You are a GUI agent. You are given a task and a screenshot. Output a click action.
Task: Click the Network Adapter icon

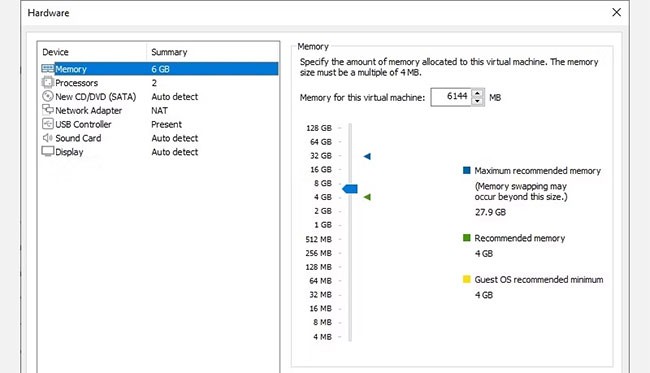tap(48, 110)
